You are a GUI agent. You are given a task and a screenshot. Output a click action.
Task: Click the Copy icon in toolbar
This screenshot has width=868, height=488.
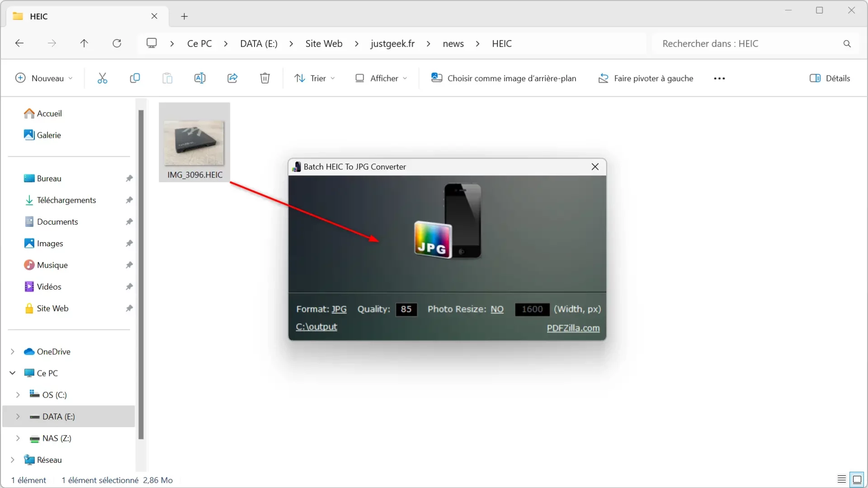point(135,78)
